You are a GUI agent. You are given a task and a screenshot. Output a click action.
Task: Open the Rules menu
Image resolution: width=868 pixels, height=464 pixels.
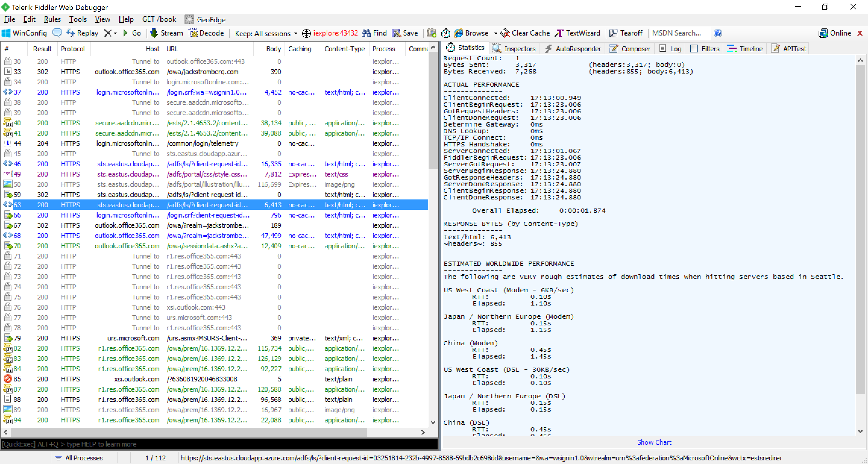click(52, 19)
